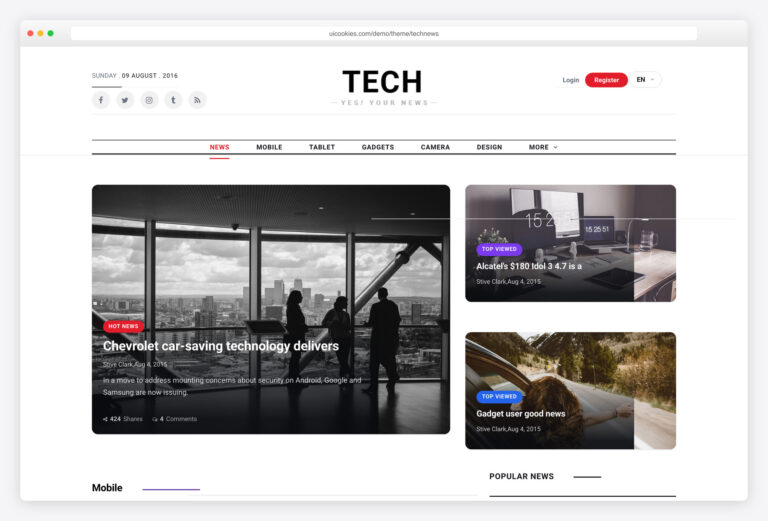Click the comments icon showing 4 Comments
This screenshot has height=521, width=768.
tap(155, 419)
